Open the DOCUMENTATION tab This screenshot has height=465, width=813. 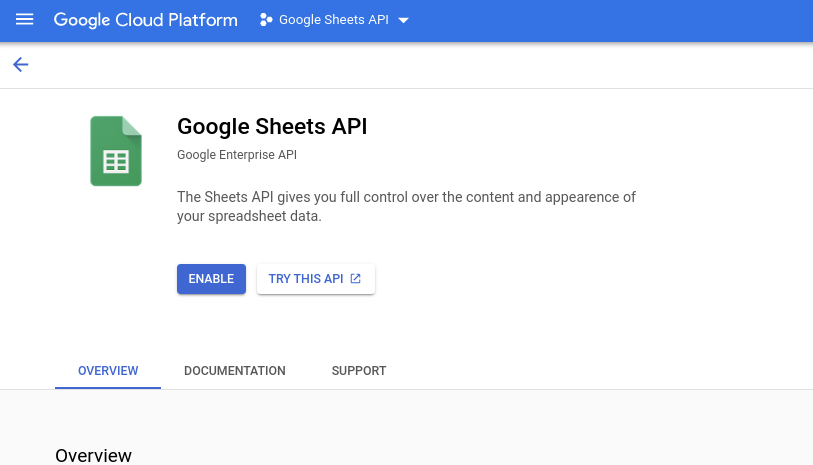click(235, 371)
